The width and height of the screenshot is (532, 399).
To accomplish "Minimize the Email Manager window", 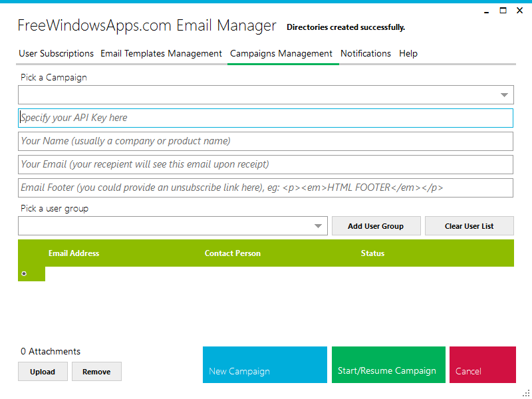I will (x=487, y=11).
